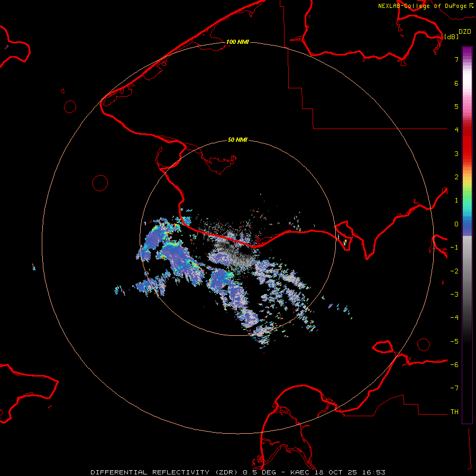Click the 6 value on color scale
The image size is (476, 476).
456,83
